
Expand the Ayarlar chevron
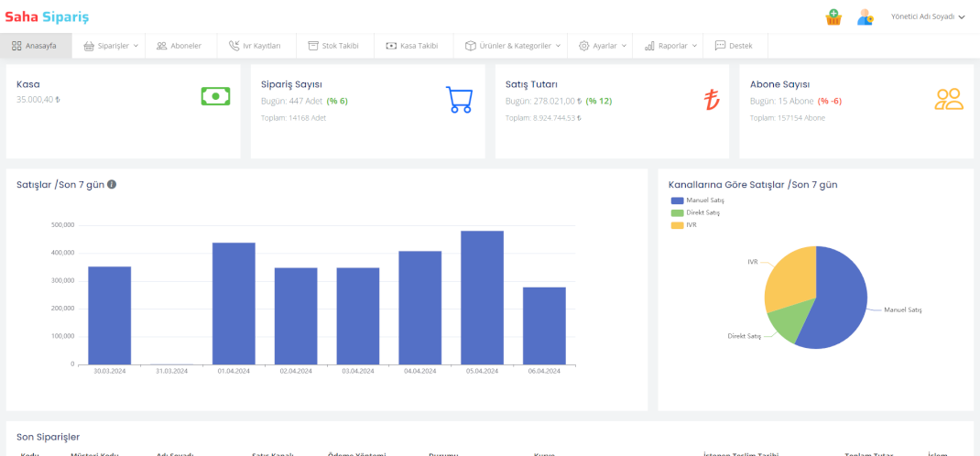[624, 46]
